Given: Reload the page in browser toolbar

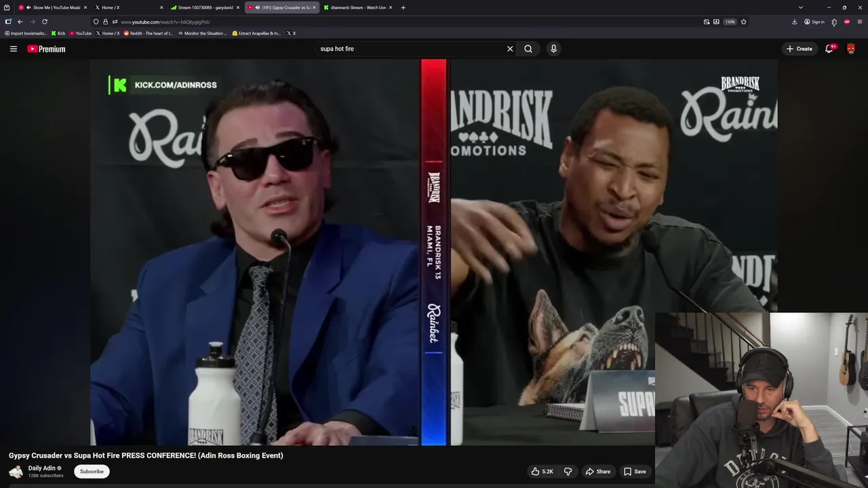Looking at the screenshot, I should [x=45, y=22].
